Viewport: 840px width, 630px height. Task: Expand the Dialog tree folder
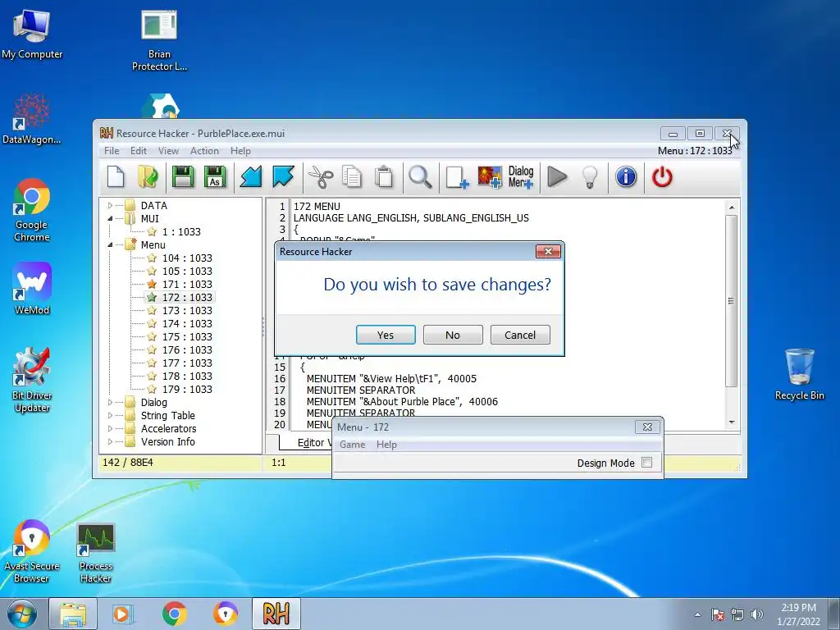point(110,402)
